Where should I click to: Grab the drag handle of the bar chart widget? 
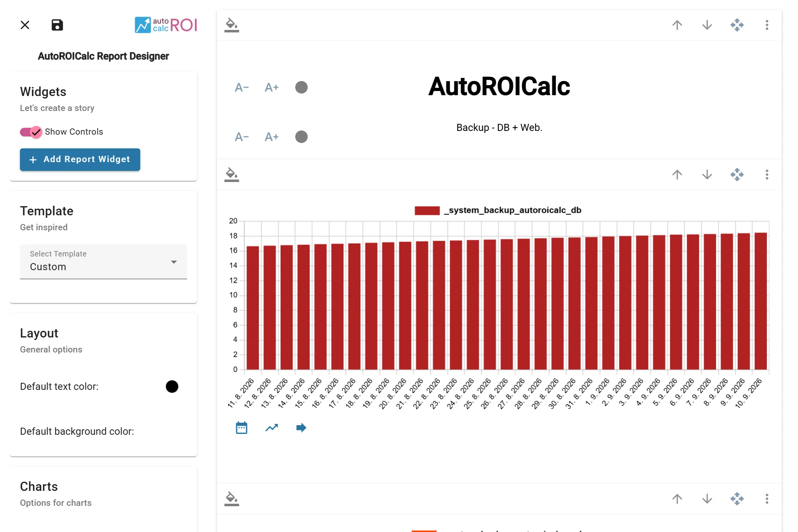(737, 175)
